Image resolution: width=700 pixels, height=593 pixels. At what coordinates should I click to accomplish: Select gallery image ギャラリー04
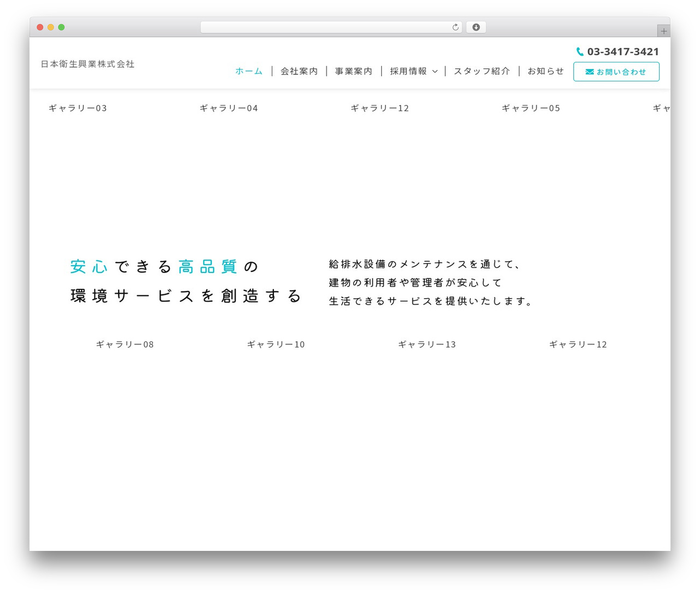(229, 108)
